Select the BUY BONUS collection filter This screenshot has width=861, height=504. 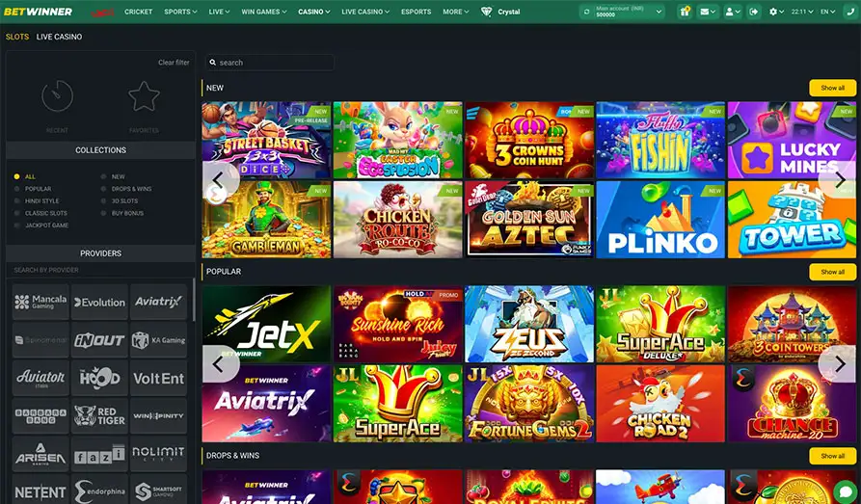(122, 213)
